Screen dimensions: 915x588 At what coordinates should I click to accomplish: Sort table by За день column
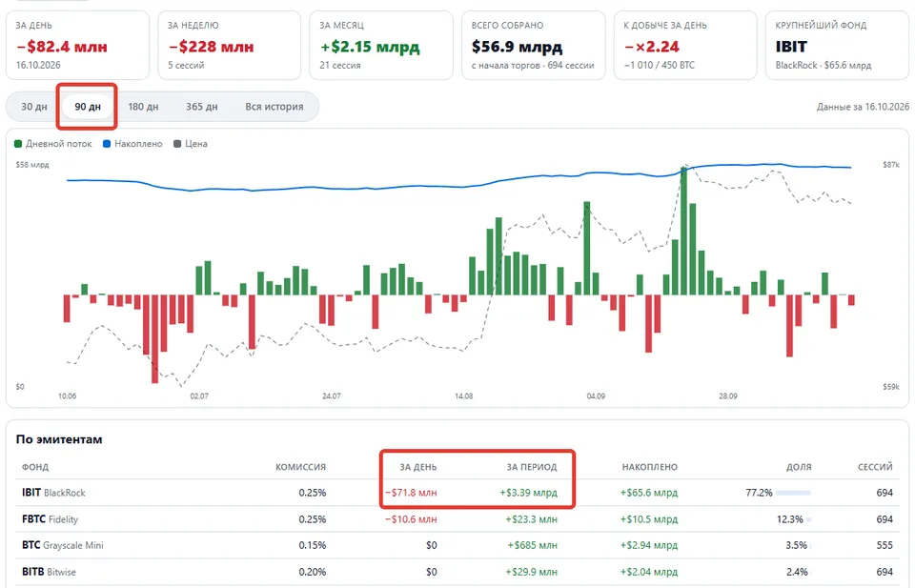[417, 467]
